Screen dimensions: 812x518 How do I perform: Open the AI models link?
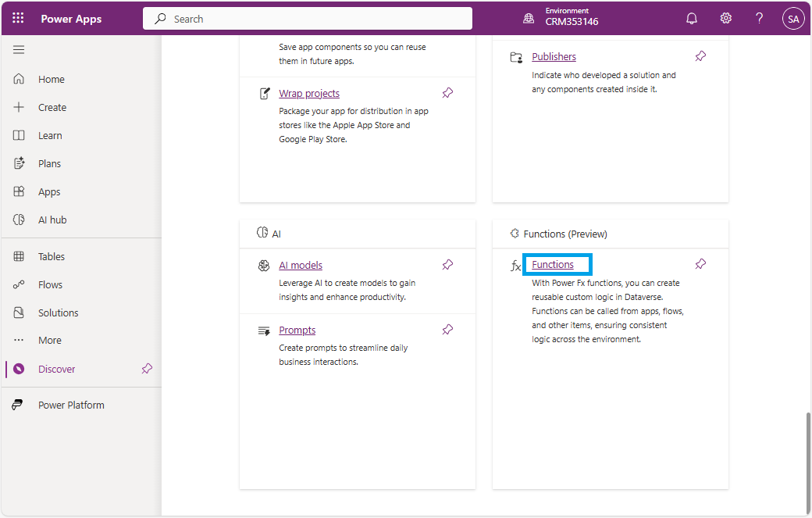pyautogui.click(x=301, y=266)
